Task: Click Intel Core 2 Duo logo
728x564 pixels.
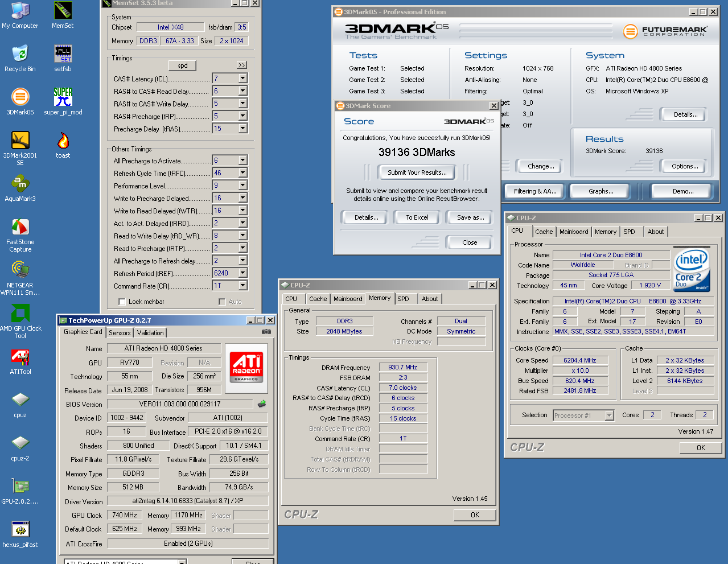Action: [692, 270]
